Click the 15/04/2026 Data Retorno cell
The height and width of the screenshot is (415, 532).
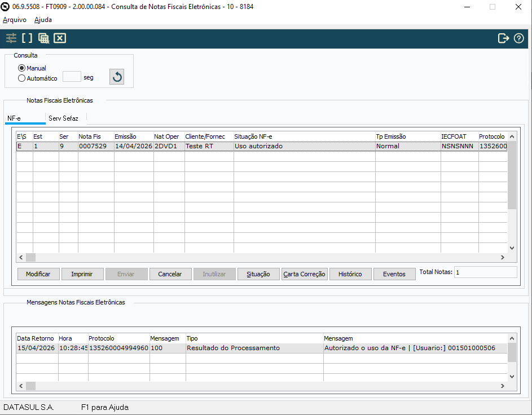pos(37,348)
